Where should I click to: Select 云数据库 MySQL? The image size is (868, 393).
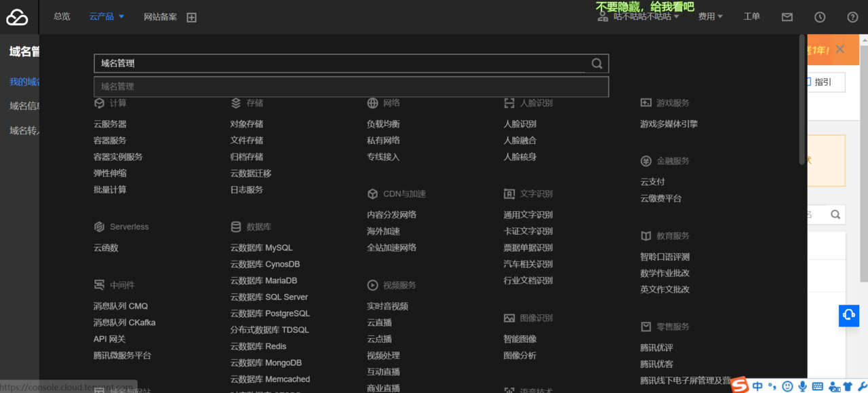coord(262,248)
